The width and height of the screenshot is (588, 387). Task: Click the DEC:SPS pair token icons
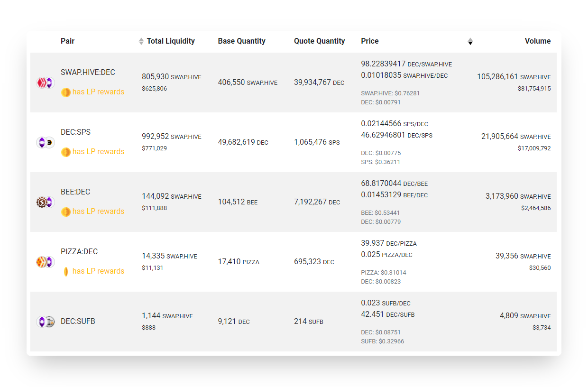click(x=46, y=142)
